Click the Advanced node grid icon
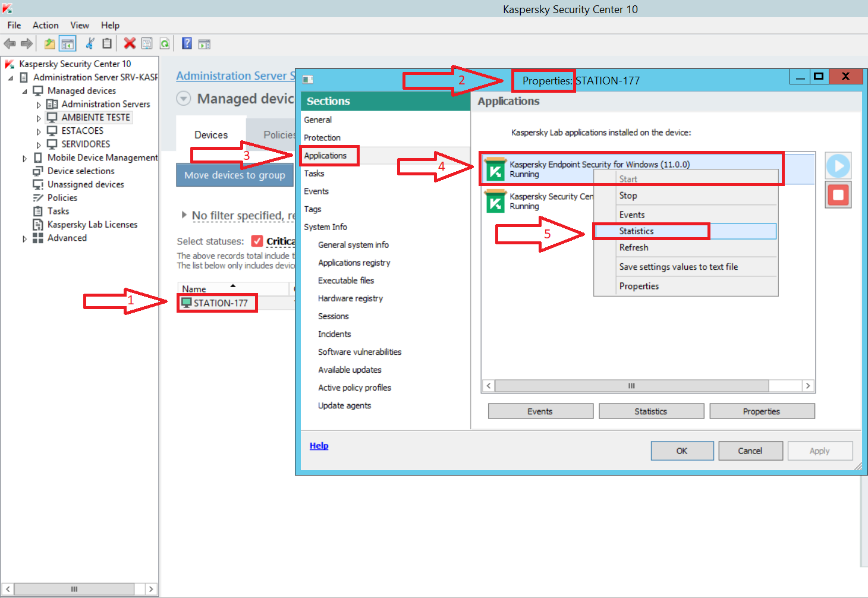The image size is (868, 598). coord(38,238)
